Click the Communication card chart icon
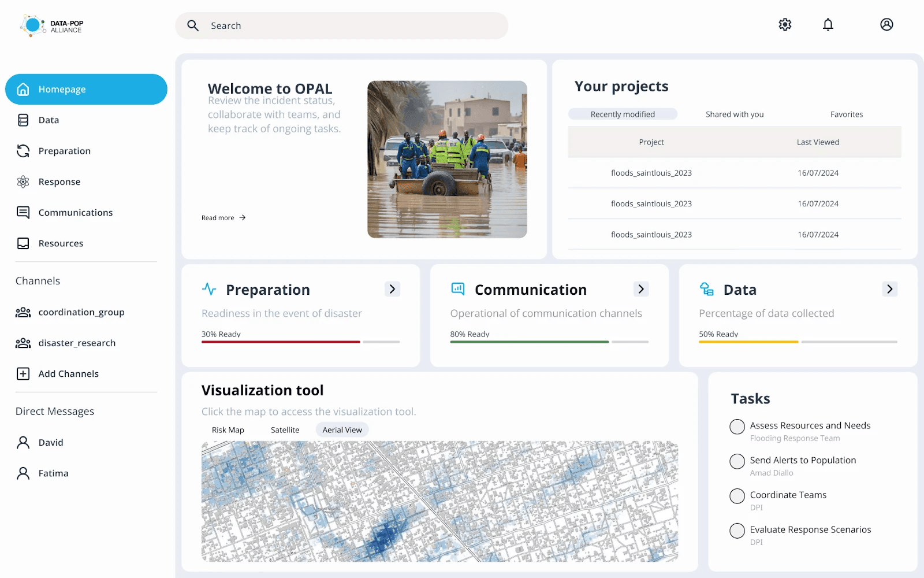Screen dimensions: 924x578 tap(458, 288)
